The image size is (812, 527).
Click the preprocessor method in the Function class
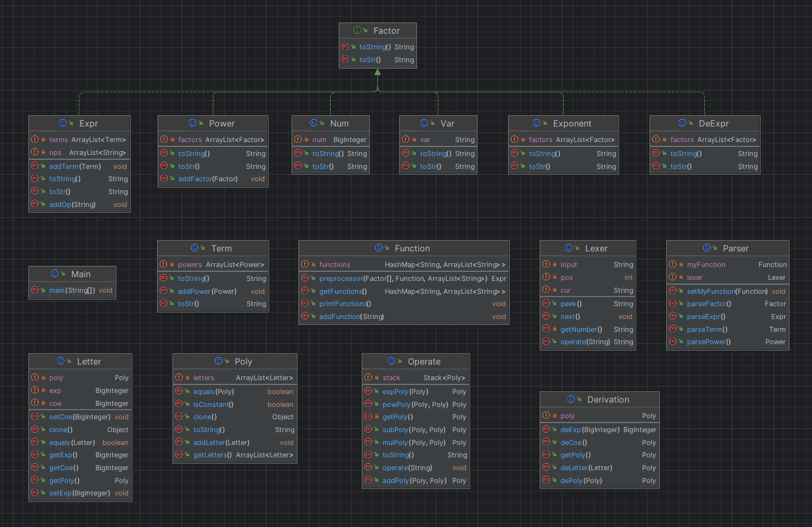341,278
